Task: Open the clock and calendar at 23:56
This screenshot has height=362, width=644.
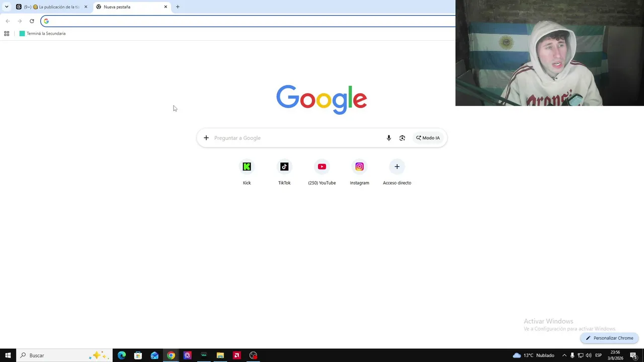Action: 615,355
